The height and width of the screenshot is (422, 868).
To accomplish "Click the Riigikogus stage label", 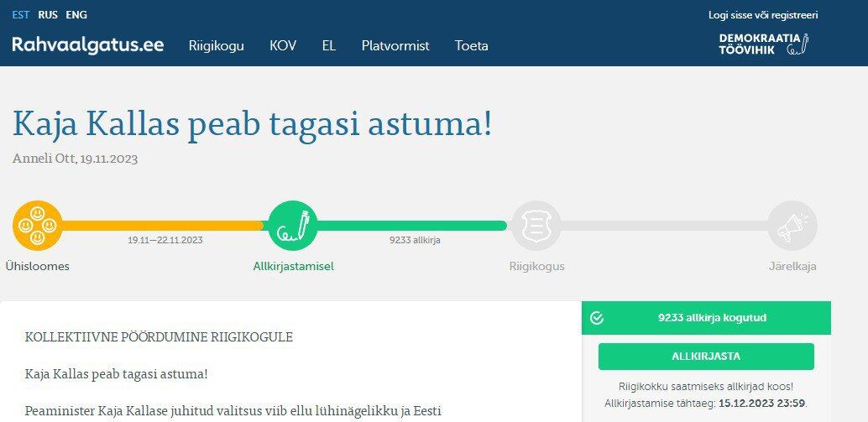I will point(537,267).
